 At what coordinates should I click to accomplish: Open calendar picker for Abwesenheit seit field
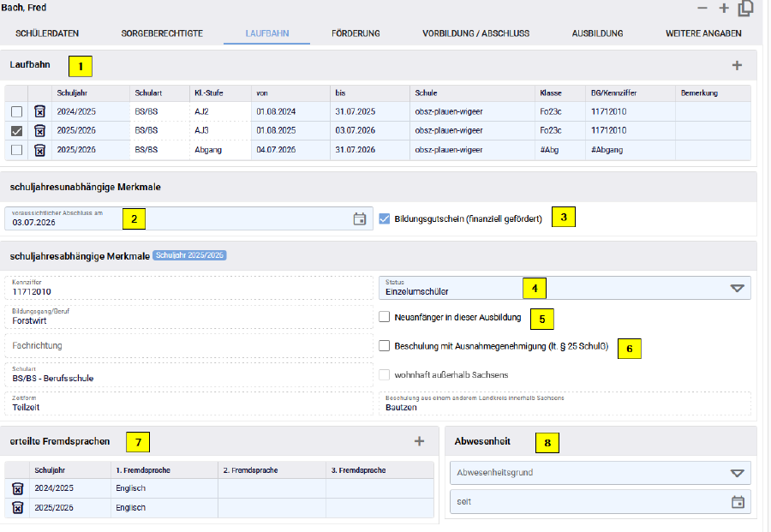(x=738, y=502)
